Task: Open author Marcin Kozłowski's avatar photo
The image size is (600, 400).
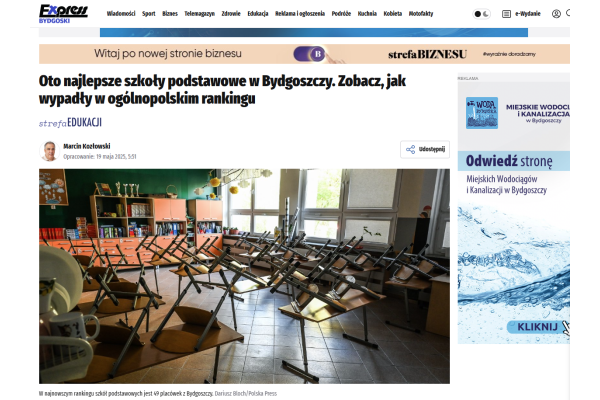Action: pos(49,151)
